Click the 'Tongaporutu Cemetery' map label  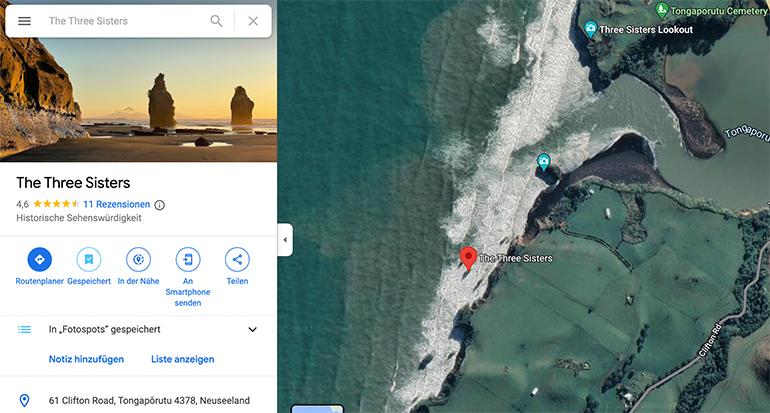click(x=718, y=11)
